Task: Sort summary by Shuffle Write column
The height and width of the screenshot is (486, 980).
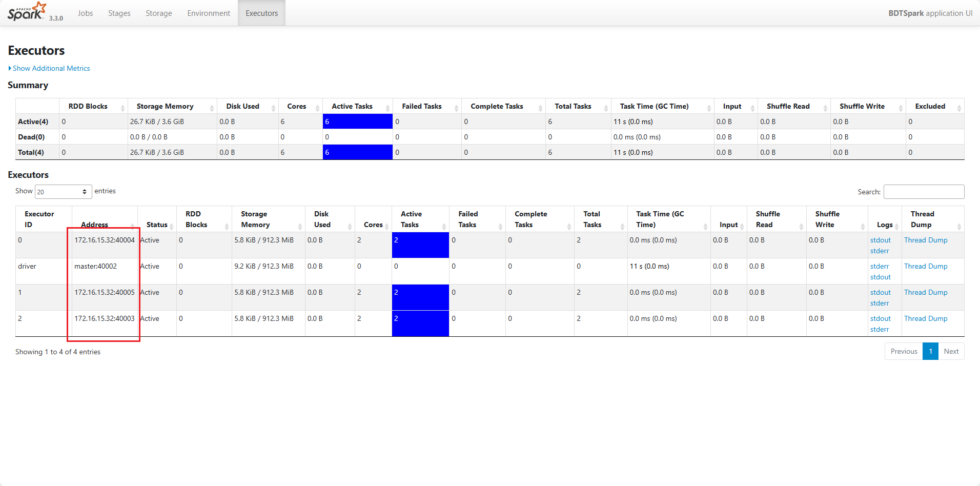Action: [868, 106]
